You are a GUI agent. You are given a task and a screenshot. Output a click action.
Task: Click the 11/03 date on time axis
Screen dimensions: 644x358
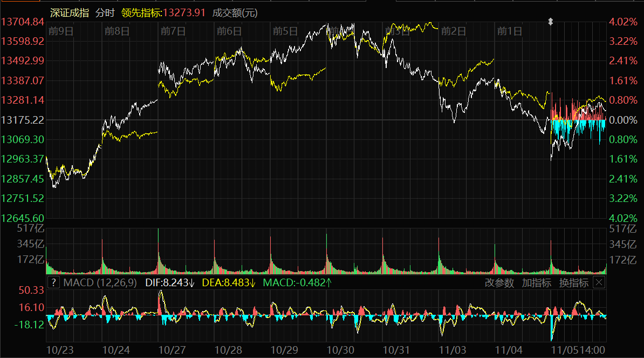(x=453, y=350)
